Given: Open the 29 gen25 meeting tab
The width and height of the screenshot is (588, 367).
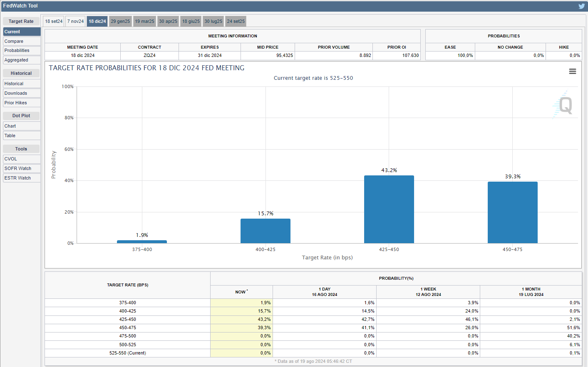Looking at the screenshot, I should (120, 21).
